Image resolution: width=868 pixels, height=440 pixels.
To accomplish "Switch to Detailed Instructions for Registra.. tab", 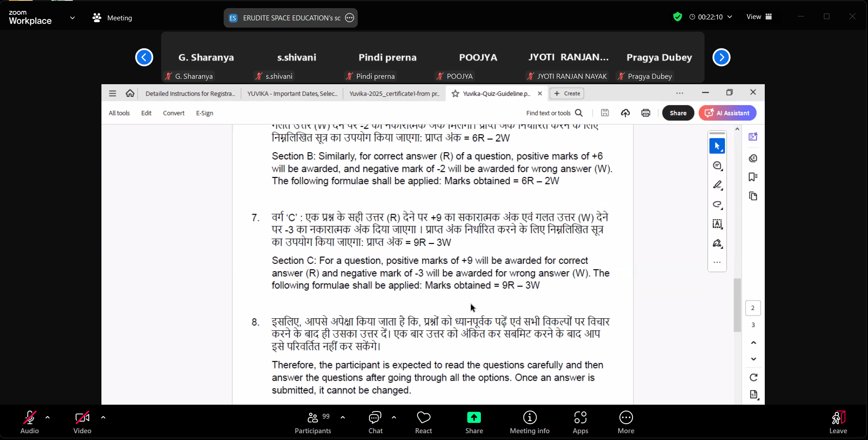I will pos(190,94).
